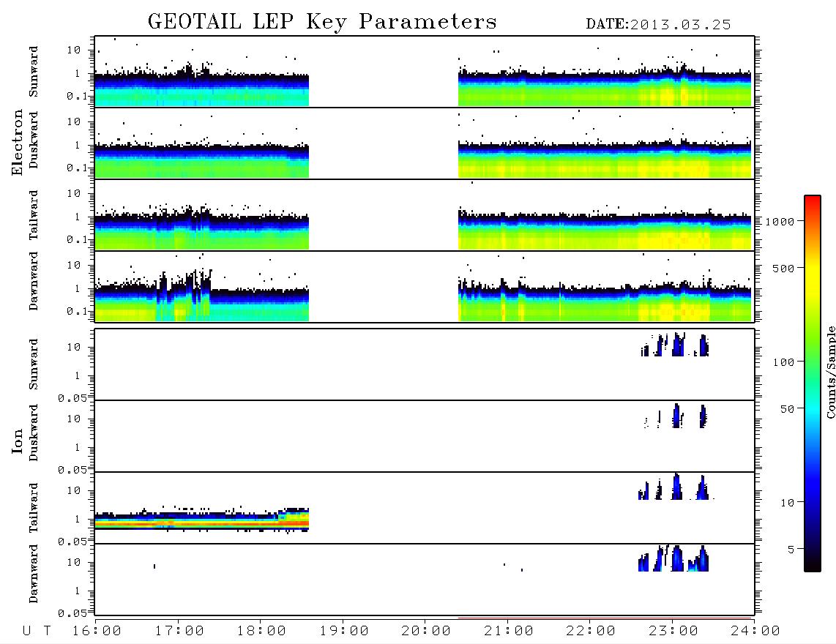
Task: Click the Electron "Tailward" panel label
Action: point(34,215)
